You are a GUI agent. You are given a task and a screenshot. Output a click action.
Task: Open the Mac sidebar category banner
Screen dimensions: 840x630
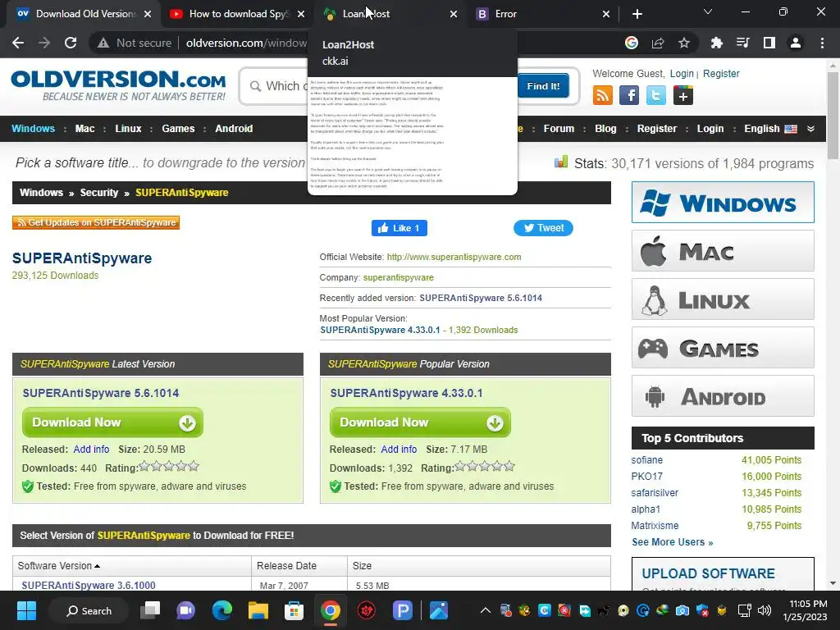(x=723, y=251)
